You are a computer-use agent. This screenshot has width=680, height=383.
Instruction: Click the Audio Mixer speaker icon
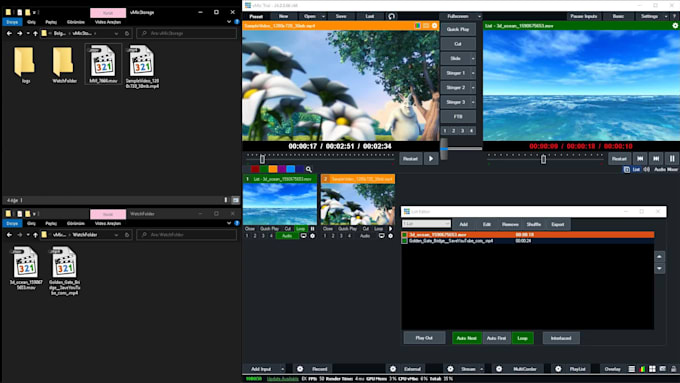(x=647, y=170)
